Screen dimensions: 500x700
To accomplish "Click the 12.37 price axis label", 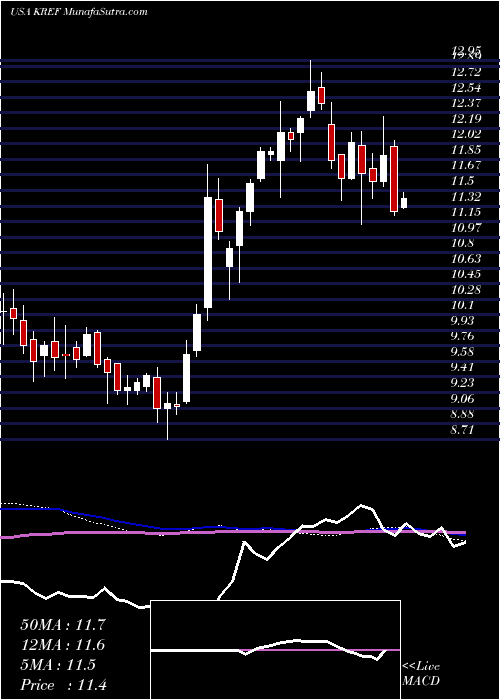I will (467, 103).
